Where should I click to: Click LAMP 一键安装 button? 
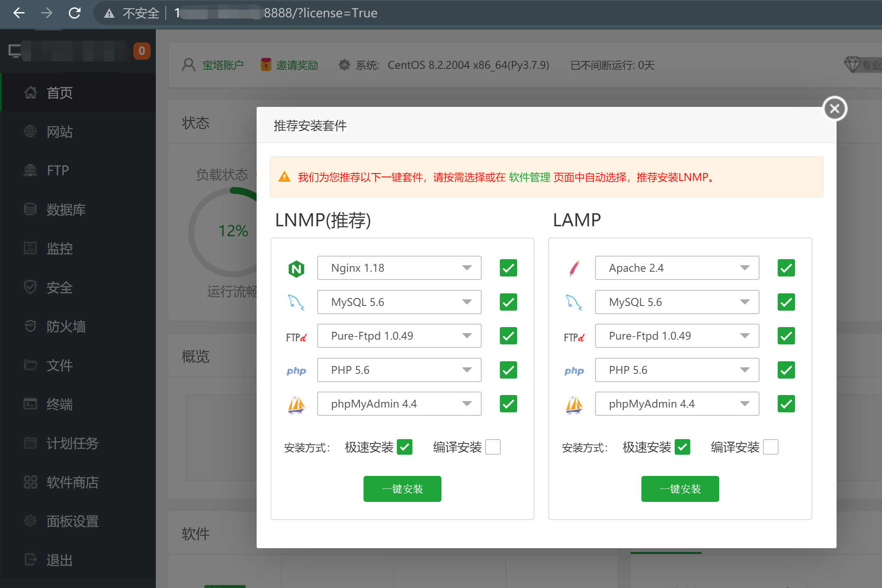680,489
